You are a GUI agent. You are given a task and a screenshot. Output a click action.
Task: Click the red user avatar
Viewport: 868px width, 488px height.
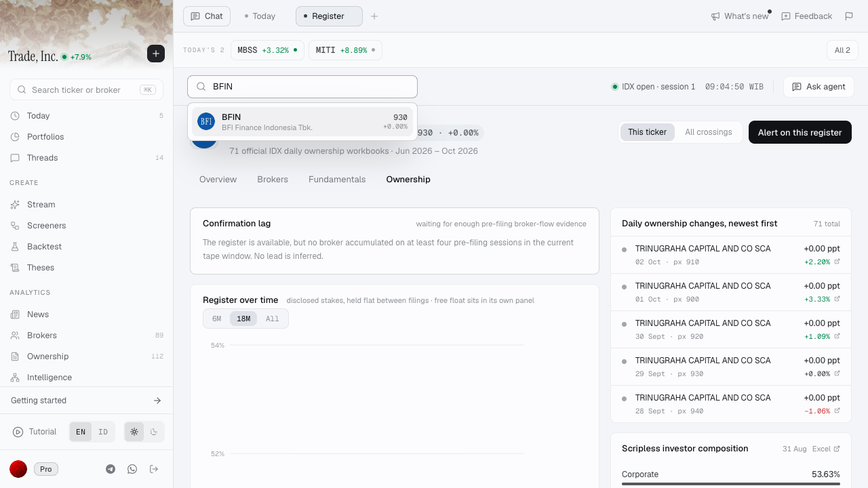pyautogui.click(x=18, y=469)
